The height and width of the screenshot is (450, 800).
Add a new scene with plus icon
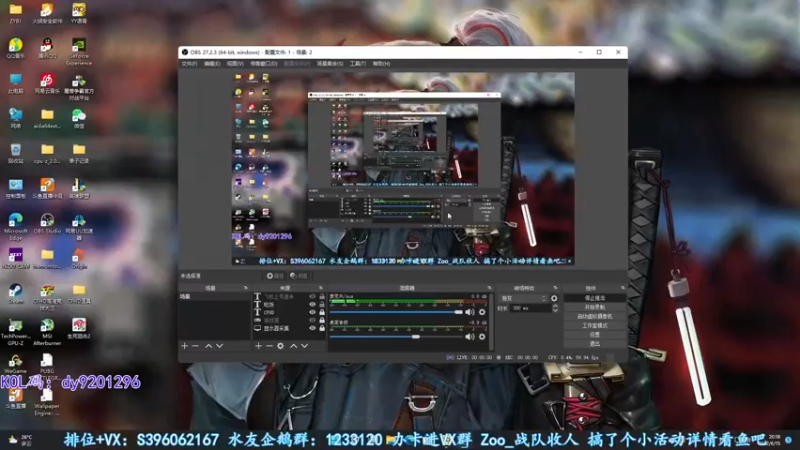[x=184, y=346]
